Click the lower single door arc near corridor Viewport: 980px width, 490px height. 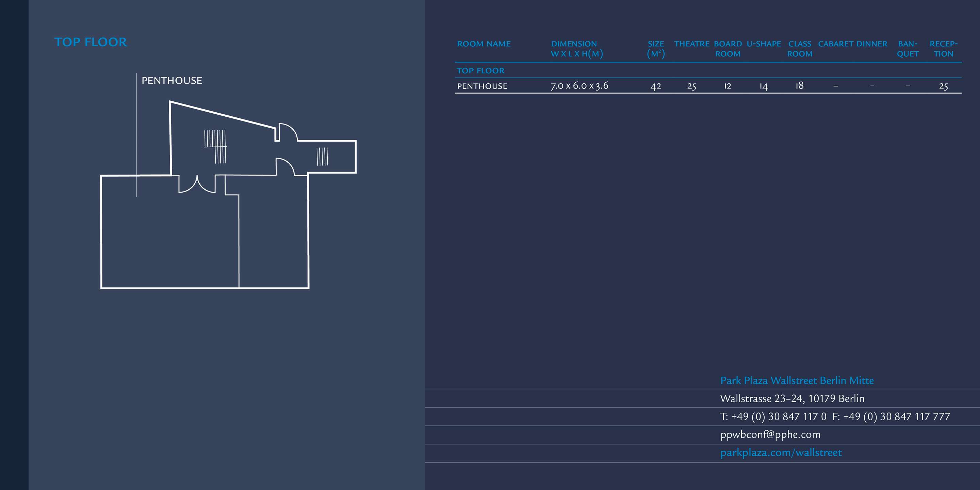tap(285, 167)
